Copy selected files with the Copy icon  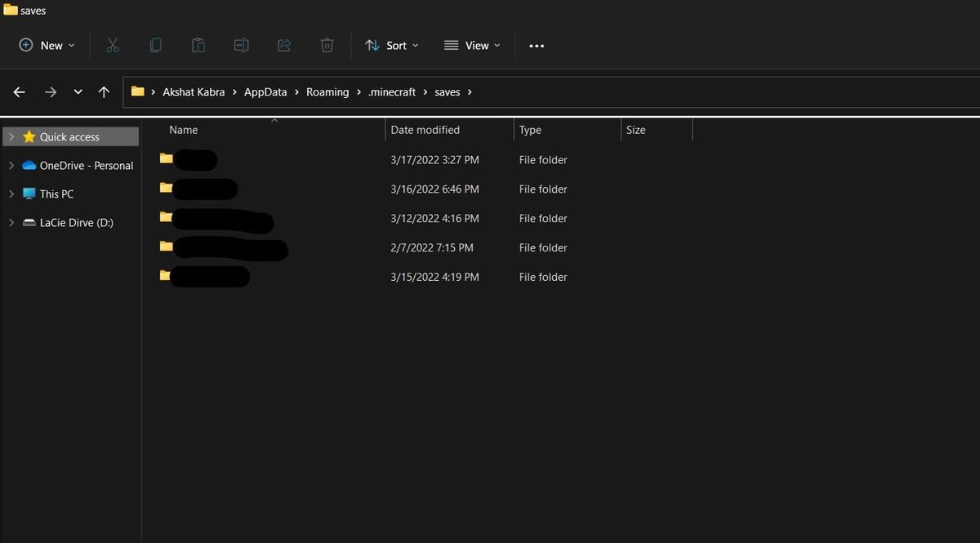(x=155, y=45)
